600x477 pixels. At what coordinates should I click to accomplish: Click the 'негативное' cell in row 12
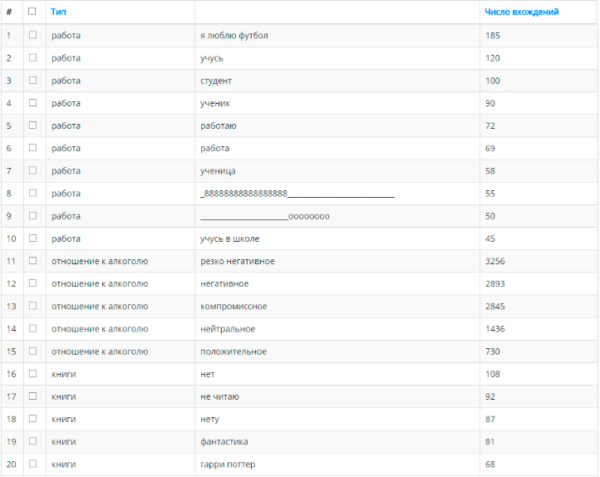(x=337, y=284)
